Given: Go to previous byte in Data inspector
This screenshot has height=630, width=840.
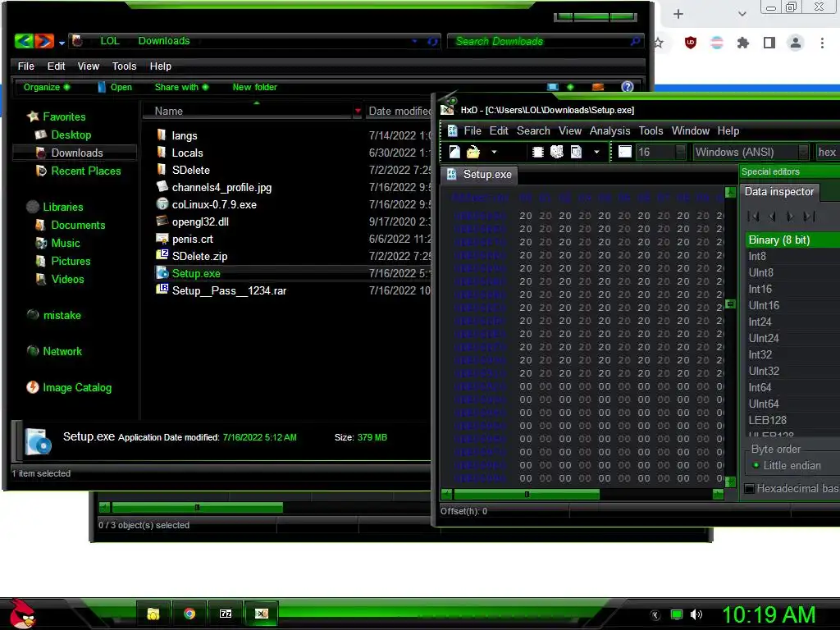Looking at the screenshot, I should 772,217.
